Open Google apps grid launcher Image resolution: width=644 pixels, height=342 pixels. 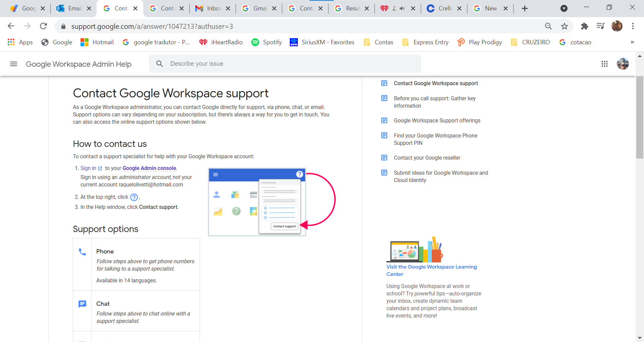604,64
